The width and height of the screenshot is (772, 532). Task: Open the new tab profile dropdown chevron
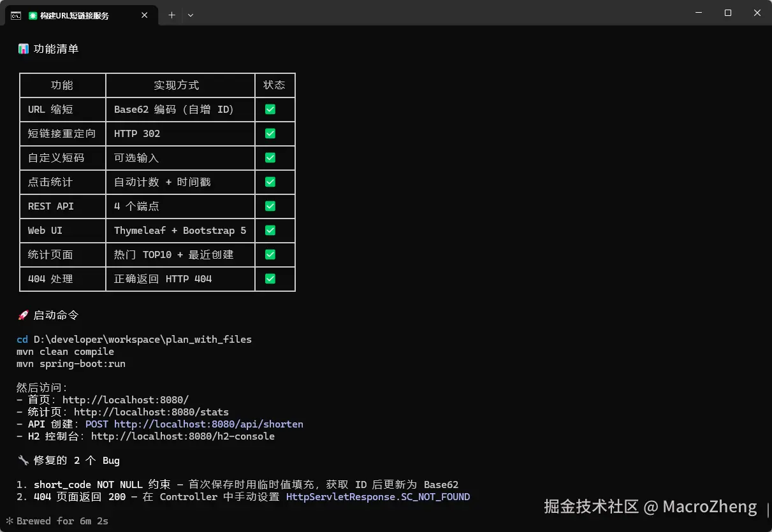pos(191,15)
